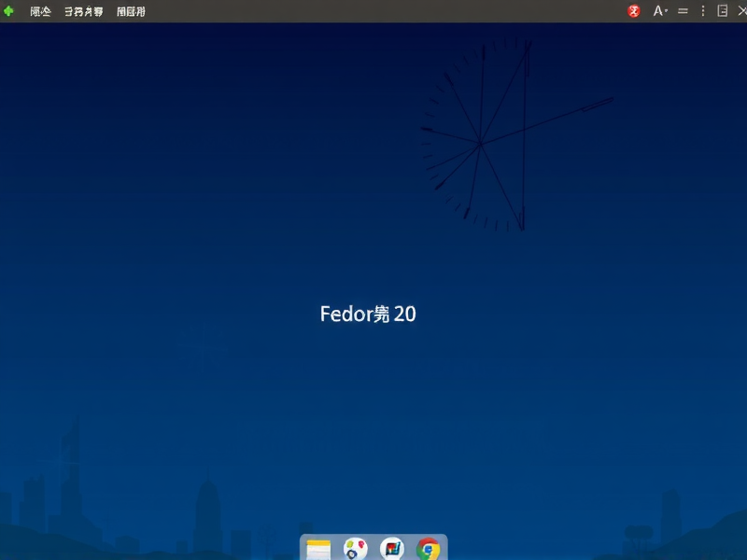Expand the dropdown arrow beside the 'A' indicator
Viewport: 747px width, 560px height.
665,12
